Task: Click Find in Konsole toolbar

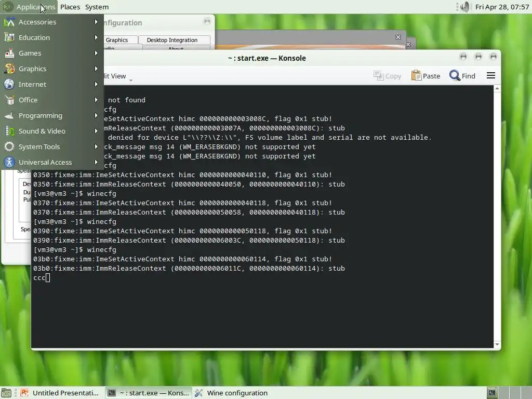Action: tap(462, 76)
